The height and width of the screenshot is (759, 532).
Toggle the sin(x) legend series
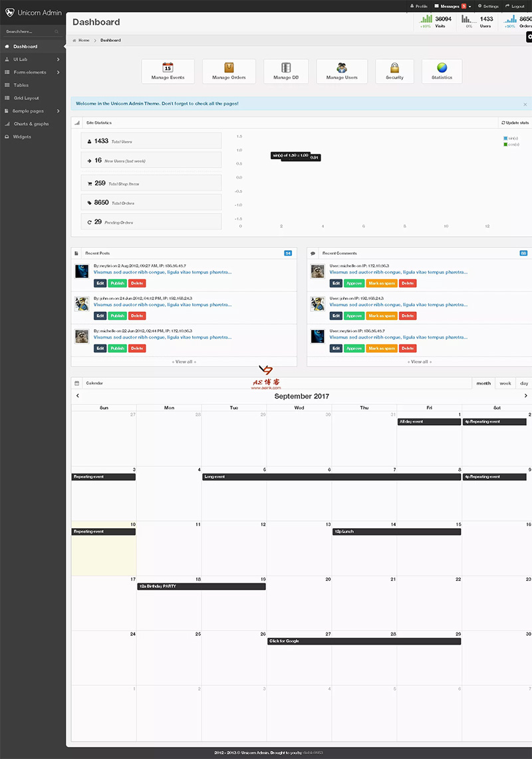coord(511,138)
